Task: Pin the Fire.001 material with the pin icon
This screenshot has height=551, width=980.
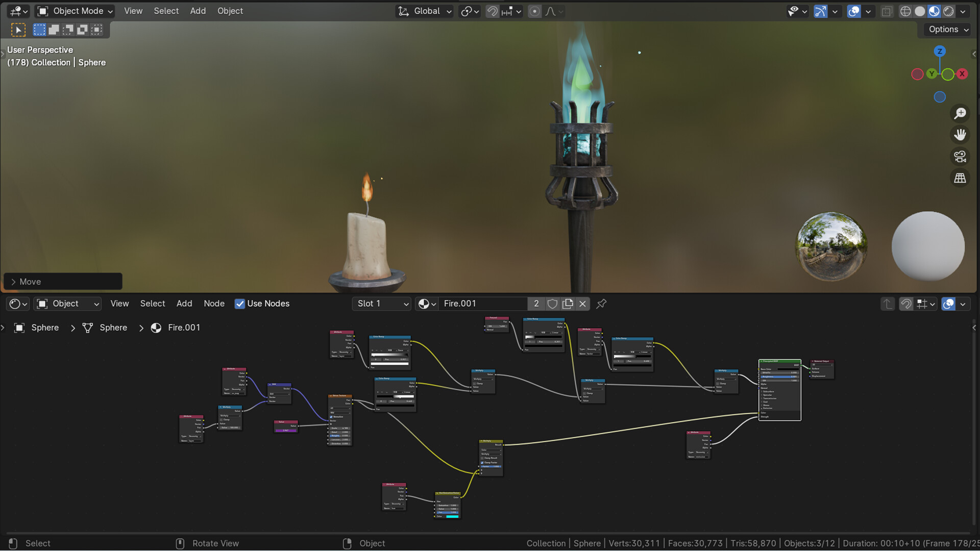Action: [x=601, y=304]
